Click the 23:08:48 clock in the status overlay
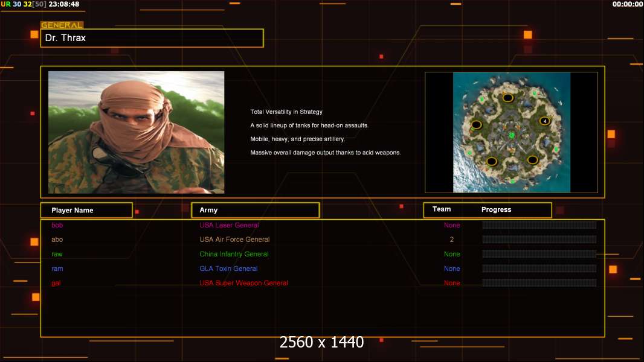 [x=63, y=4]
